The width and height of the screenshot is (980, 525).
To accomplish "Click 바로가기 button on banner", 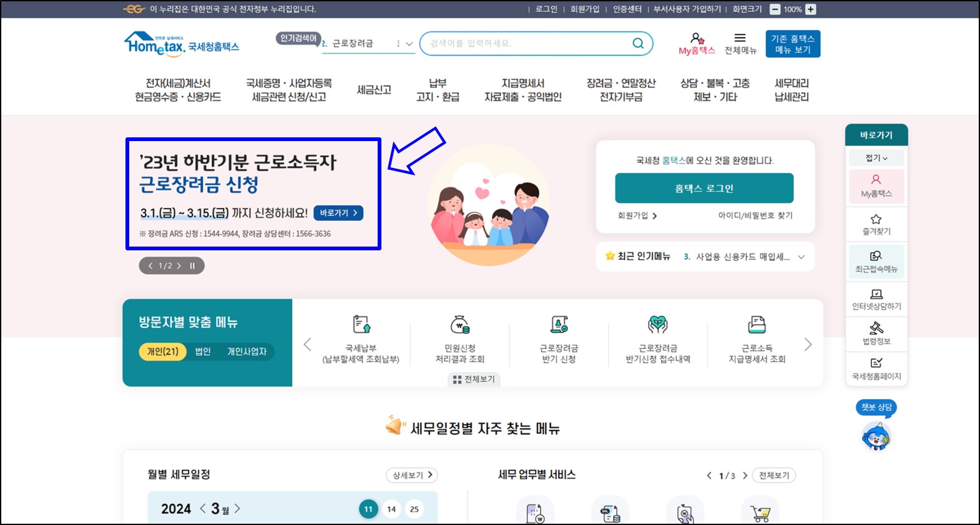I will tap(338, 213).
